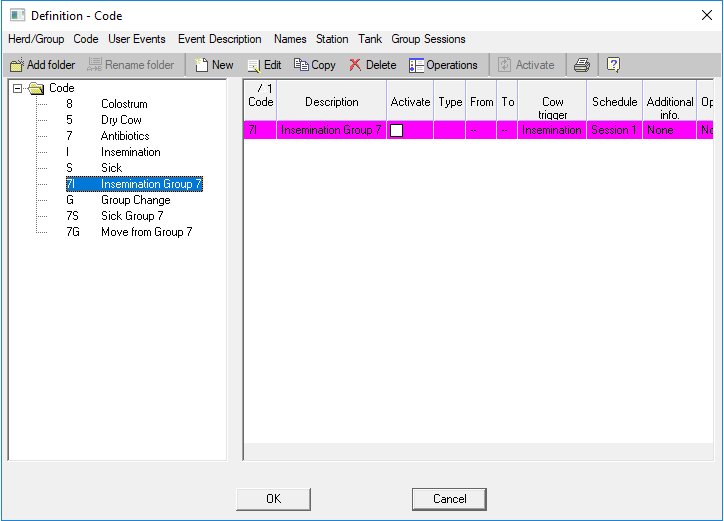Click the Add folder toolbar icon

pos(17,65)
